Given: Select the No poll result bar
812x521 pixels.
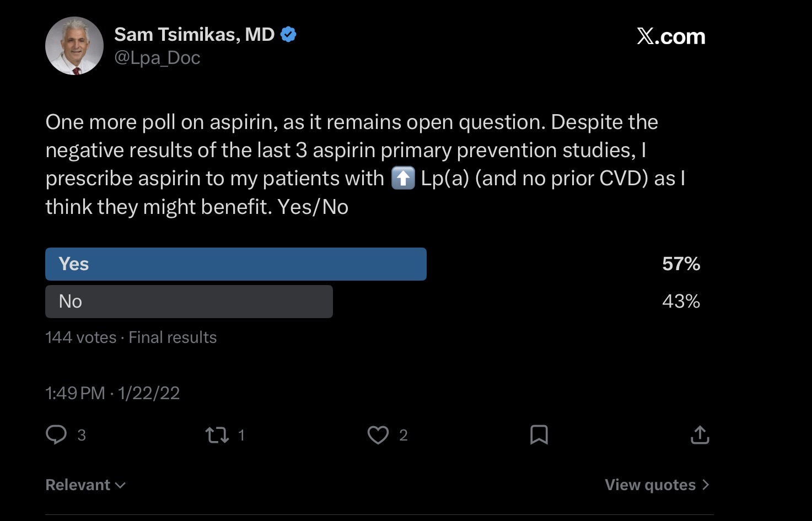Looking at the screenshot, I should tap(189, 302).
